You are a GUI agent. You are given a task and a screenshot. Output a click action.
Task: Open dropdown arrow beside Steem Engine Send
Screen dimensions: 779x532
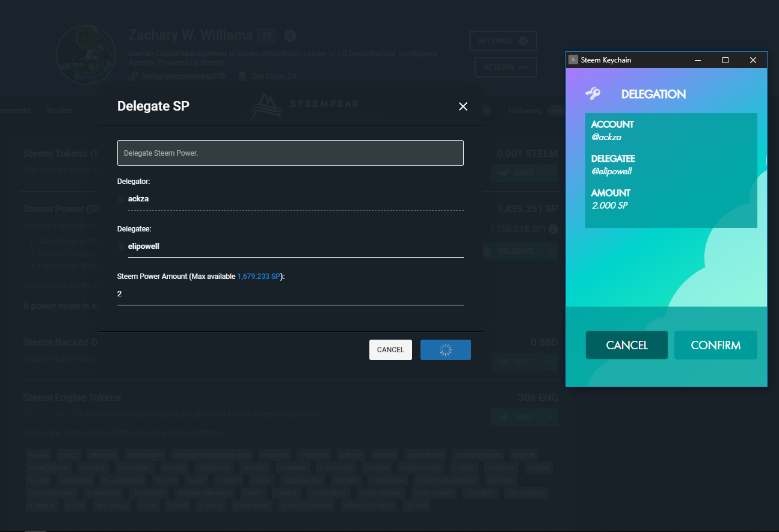coord(550,417)
